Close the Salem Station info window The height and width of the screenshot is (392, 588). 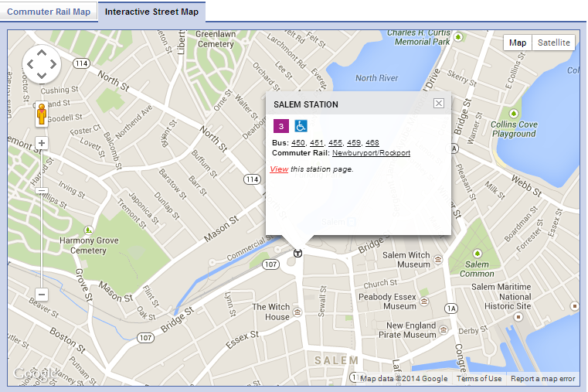(439, 103)
